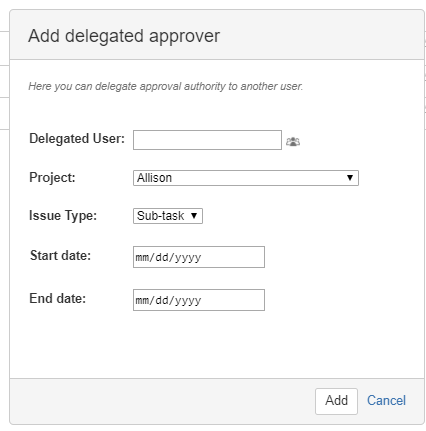This screenshot has width=426, height=431.
Task: Cancel the delegated approver dialog
Action: (x=386, y=401)
